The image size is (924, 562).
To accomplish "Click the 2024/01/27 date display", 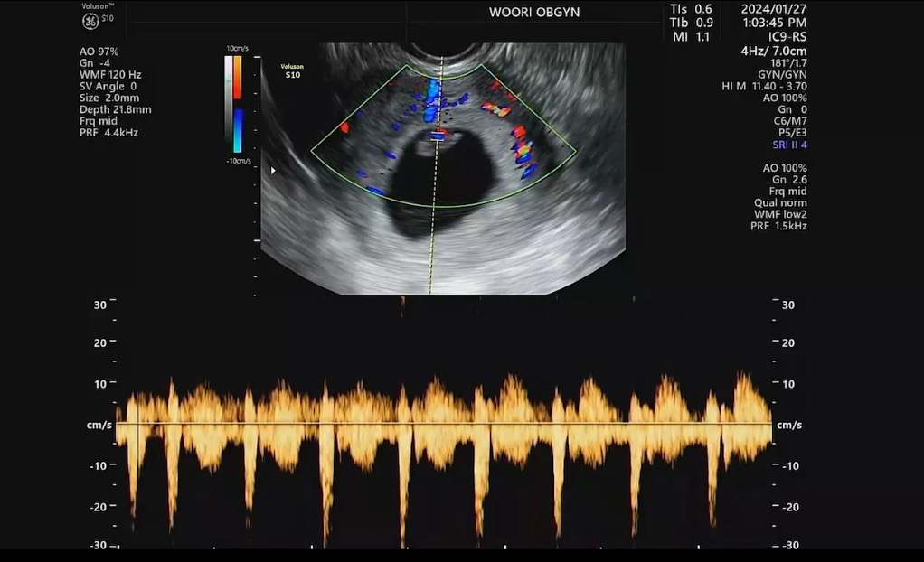I will [x=774, y=9].
